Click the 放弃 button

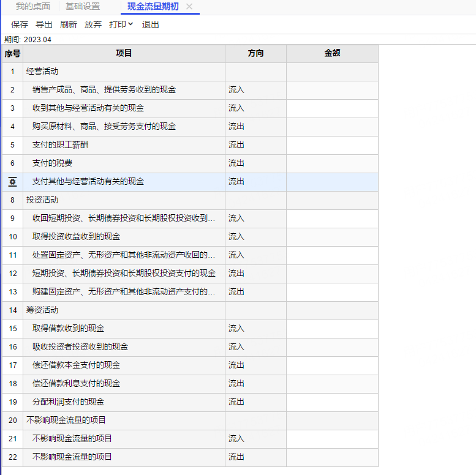pyautogui.click(x=93, y=24)
